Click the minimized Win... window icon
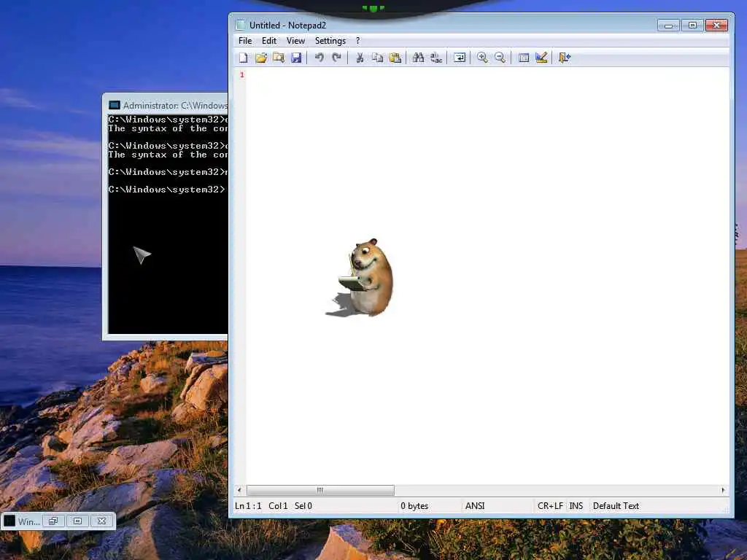The image size is (747, 560). (9, 521)
